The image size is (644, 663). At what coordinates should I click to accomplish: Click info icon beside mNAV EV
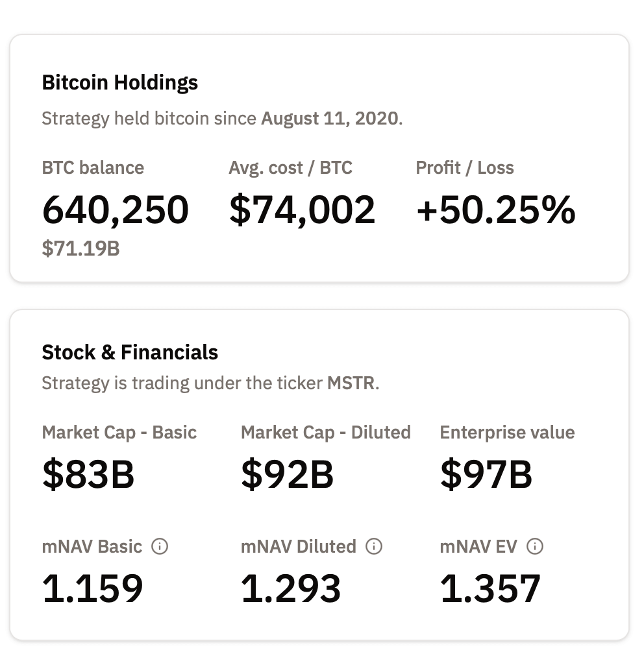(535, 546)
